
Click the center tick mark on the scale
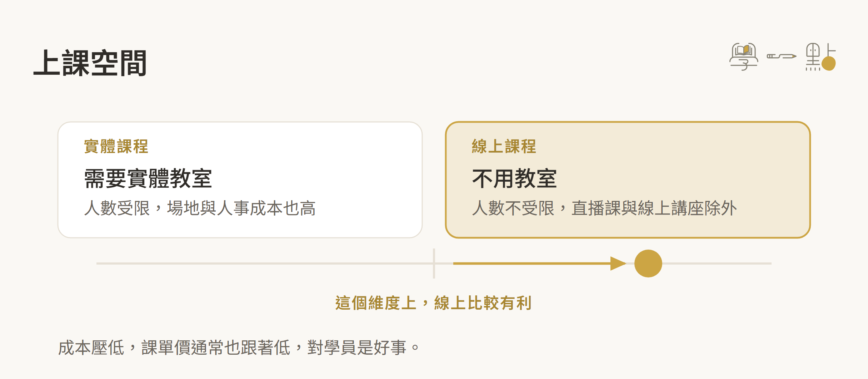(x=434, y=264)
